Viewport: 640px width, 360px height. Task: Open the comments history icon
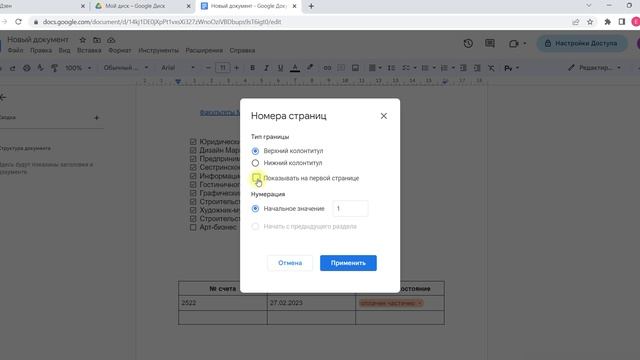coord(490,43)
